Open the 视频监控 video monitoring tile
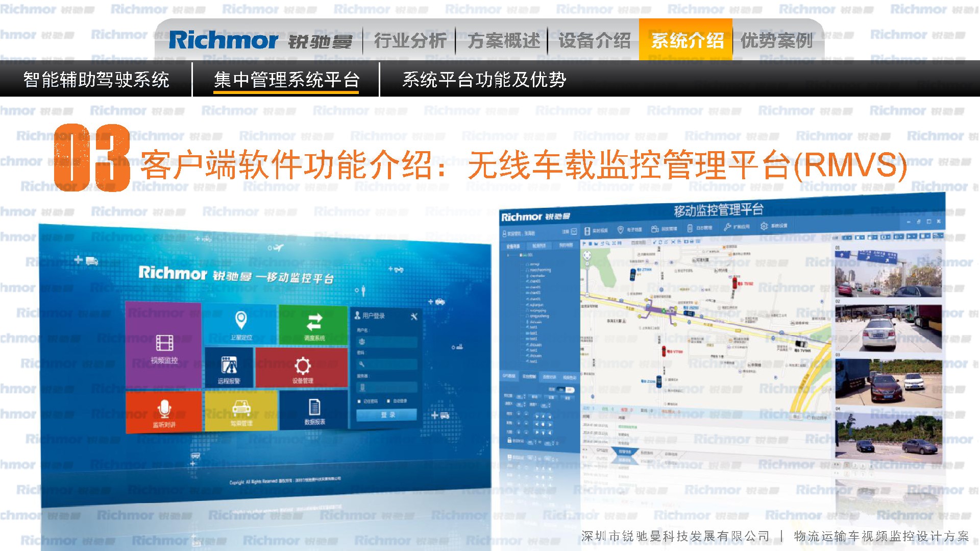Viewport: 980px width, 551px height. (x=163, y=345)
